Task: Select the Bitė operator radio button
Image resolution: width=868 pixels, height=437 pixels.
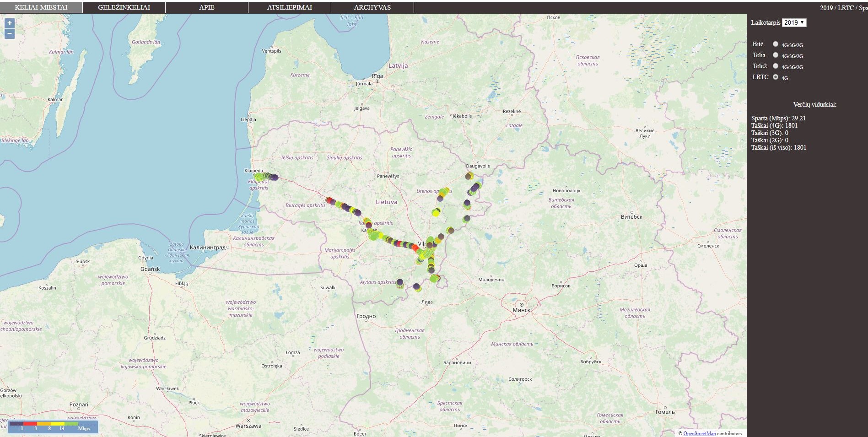Action: coord(776,44)
